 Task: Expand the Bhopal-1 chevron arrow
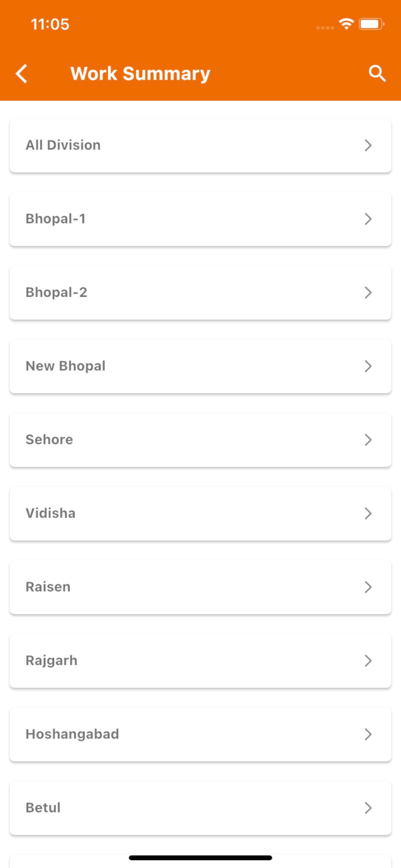(368, 219)
